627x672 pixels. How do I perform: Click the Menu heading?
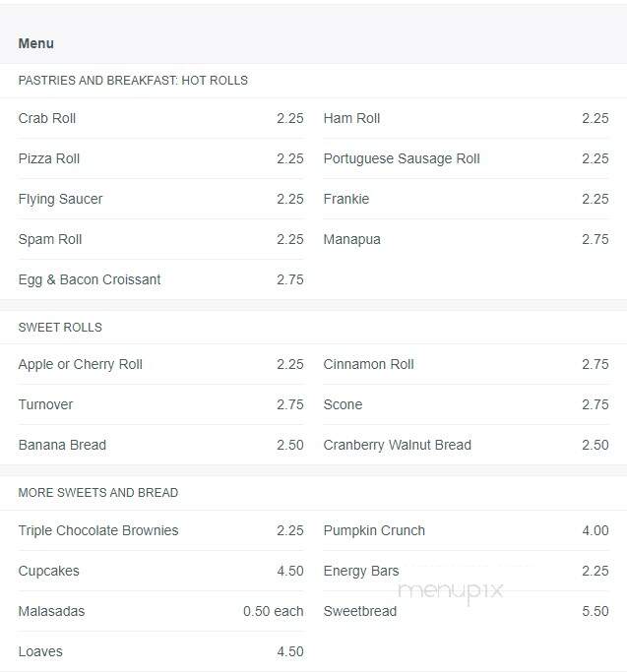tap(36, 43)
